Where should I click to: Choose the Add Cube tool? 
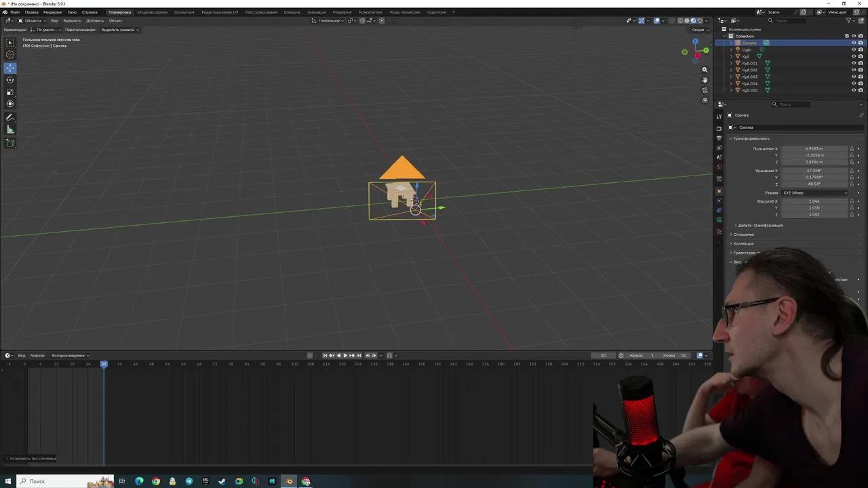pyautogui.click(x=10, y=143)
